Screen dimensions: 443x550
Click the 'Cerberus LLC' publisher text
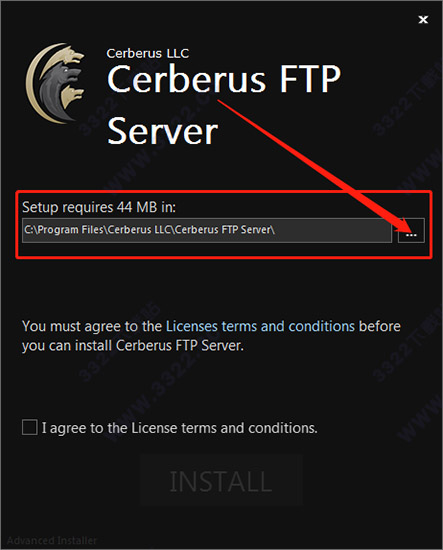tap(148, 53)
